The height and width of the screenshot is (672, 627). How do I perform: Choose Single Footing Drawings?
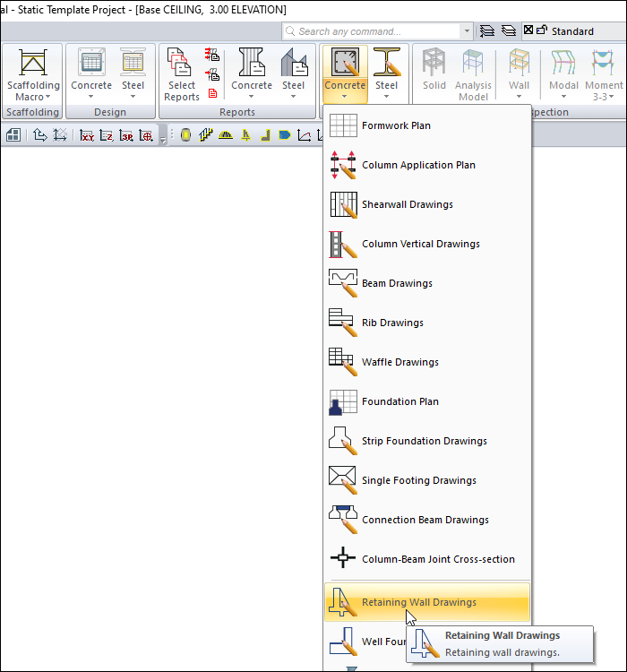pos(427,480)
